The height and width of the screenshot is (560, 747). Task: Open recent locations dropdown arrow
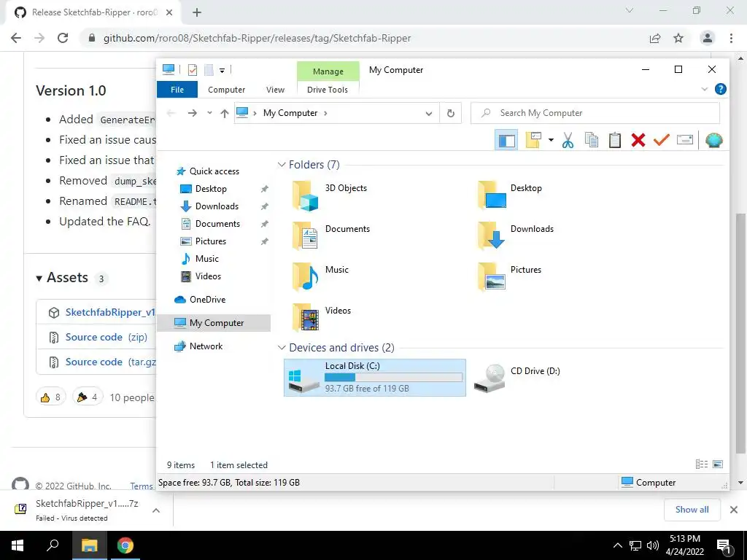209,113
